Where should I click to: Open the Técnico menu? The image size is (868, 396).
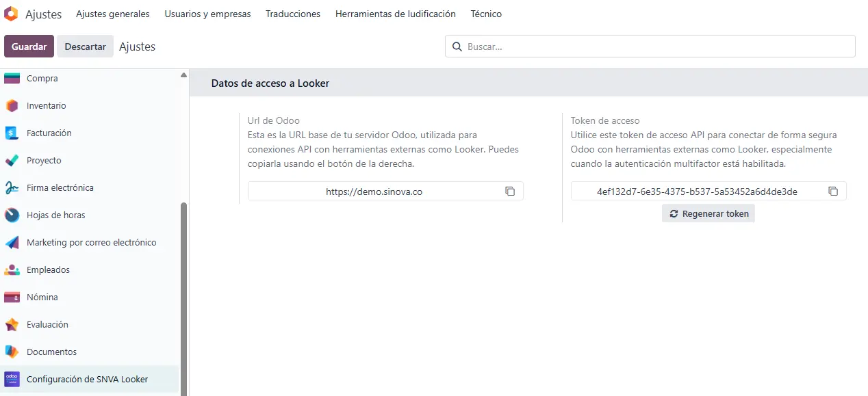tap(486, 14)
